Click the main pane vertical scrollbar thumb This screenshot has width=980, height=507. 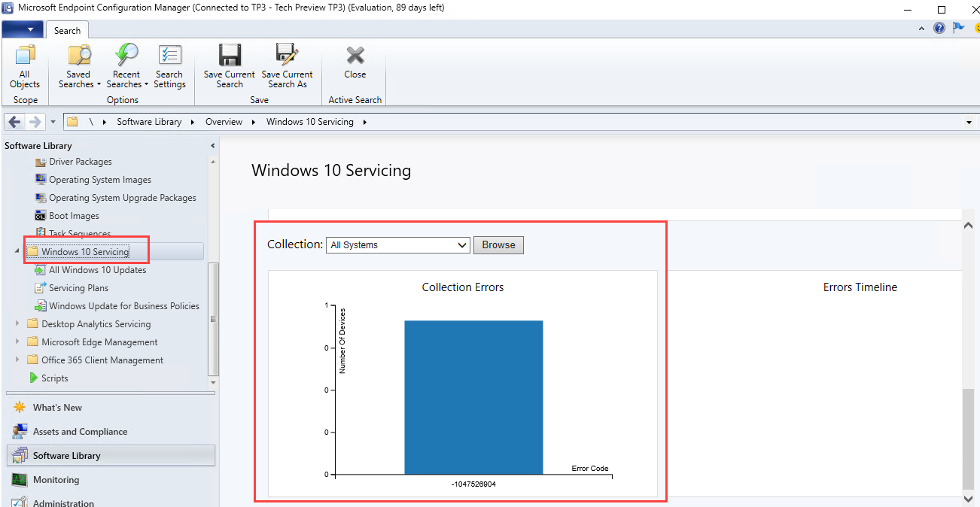tap(969, 439)
